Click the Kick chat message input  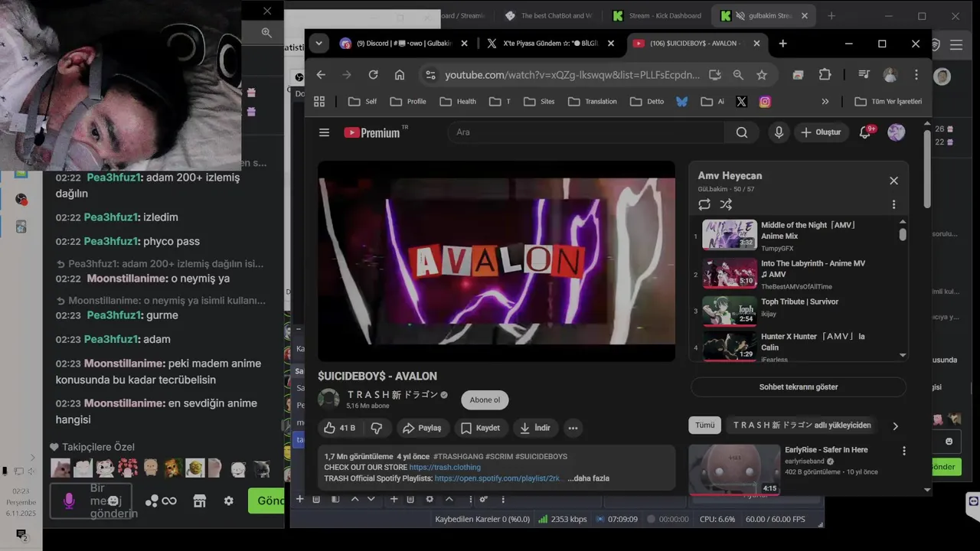91,500
